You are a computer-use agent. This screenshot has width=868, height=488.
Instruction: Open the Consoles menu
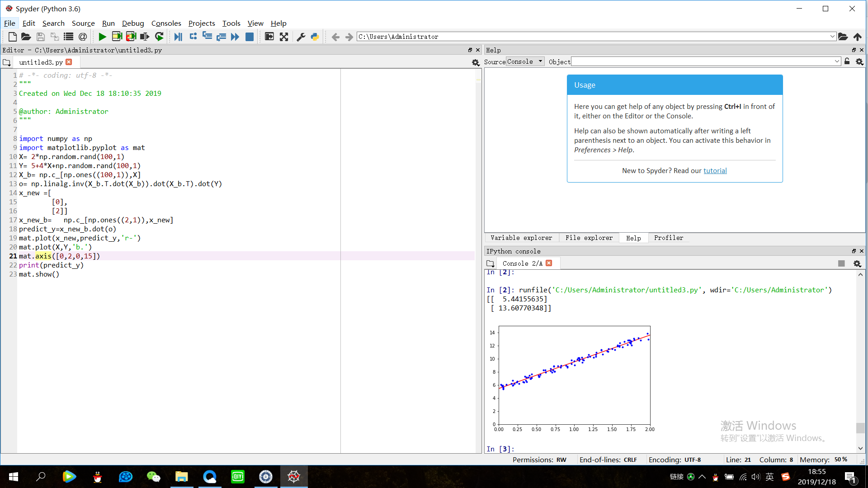point(166,23)
